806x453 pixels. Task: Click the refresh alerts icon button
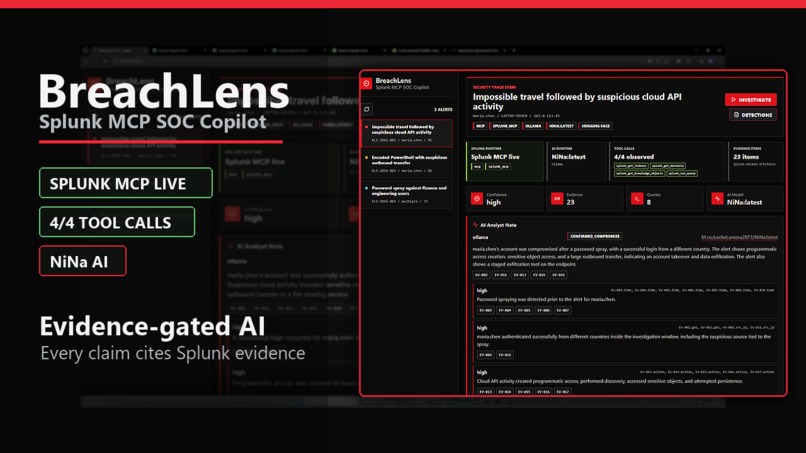click(367, 109)
